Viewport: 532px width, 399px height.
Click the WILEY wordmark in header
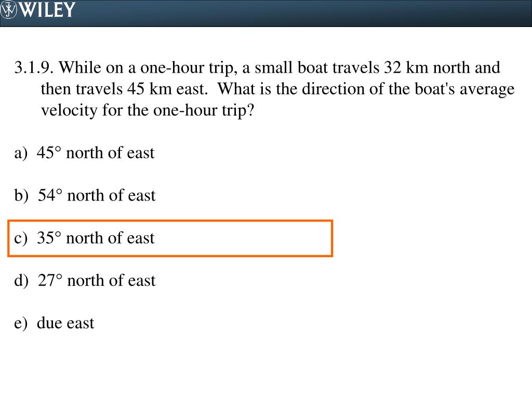pyautogui.click(x=47, y=9)
